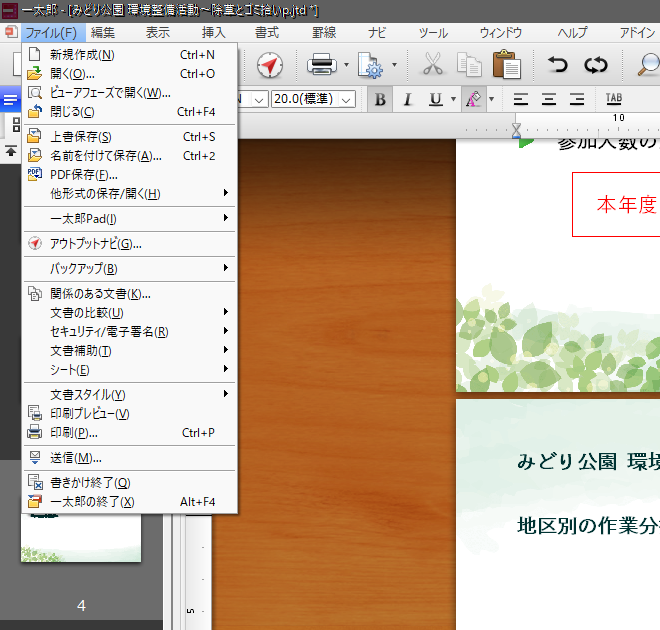Align text right
660x630 pixels.
pyautogui.click(x=577, y=99)
